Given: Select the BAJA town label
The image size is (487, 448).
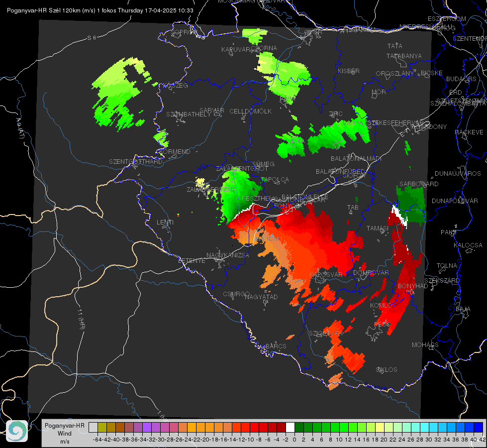Looking at the screenshot, I should pos(463,309).
